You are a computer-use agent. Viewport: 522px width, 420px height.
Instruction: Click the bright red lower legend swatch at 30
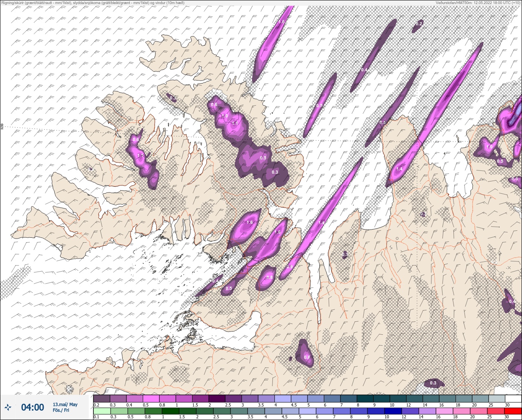(513, 411)
